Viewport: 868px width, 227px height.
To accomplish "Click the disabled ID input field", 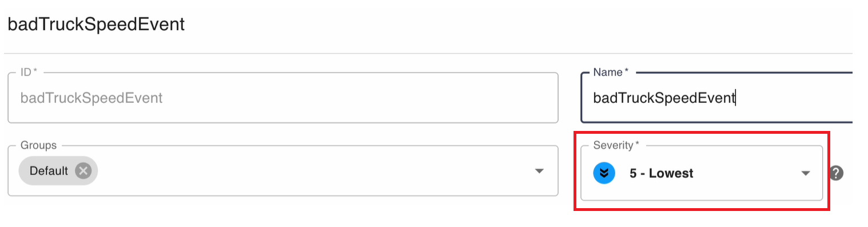I will click(282, 98).
